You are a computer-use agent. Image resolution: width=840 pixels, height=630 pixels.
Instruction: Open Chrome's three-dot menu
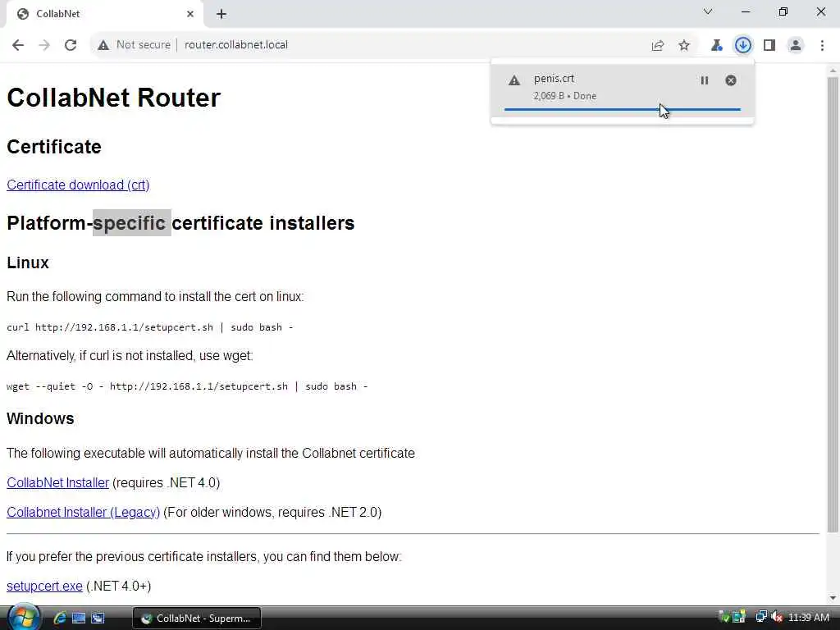point(822,46)
